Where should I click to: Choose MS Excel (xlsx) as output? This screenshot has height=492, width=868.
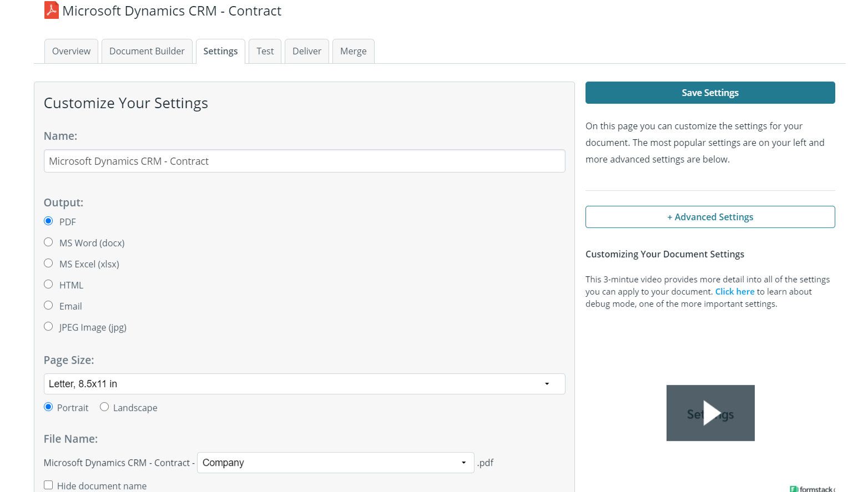pos(49,263)
